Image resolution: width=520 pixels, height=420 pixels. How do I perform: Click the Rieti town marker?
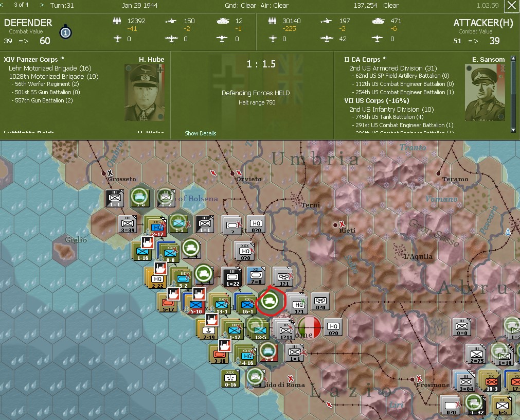point(335,225)
